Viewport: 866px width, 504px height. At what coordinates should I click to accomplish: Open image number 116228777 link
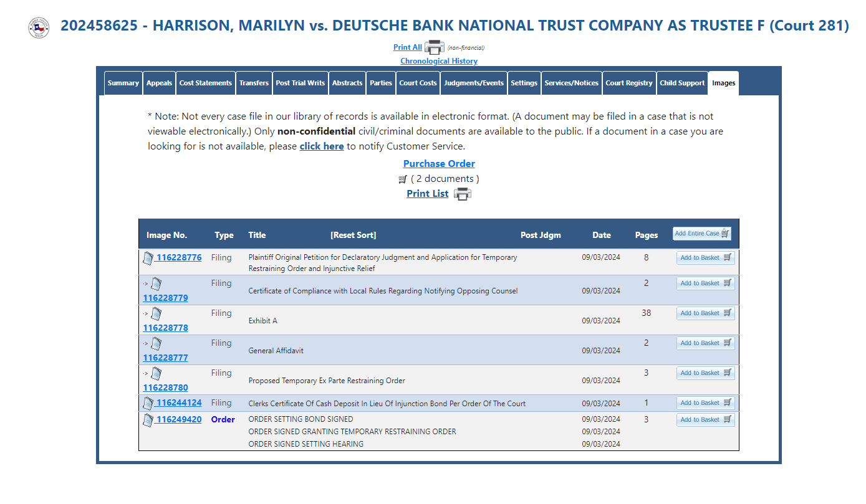tap(165, 358)
